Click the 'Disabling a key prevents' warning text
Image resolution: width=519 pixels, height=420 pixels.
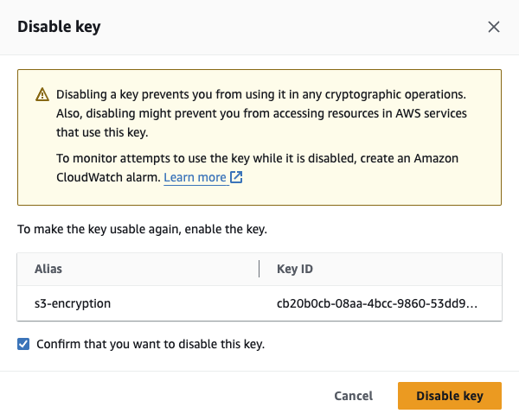(261, 94)
